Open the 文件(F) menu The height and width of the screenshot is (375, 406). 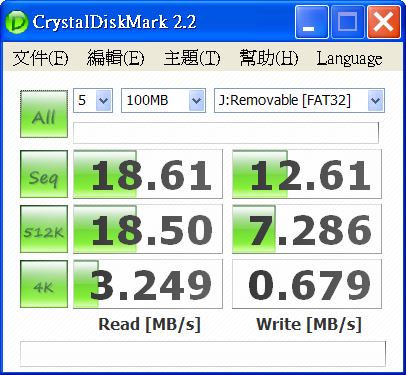pyautogui.click(x=40, y=58)
